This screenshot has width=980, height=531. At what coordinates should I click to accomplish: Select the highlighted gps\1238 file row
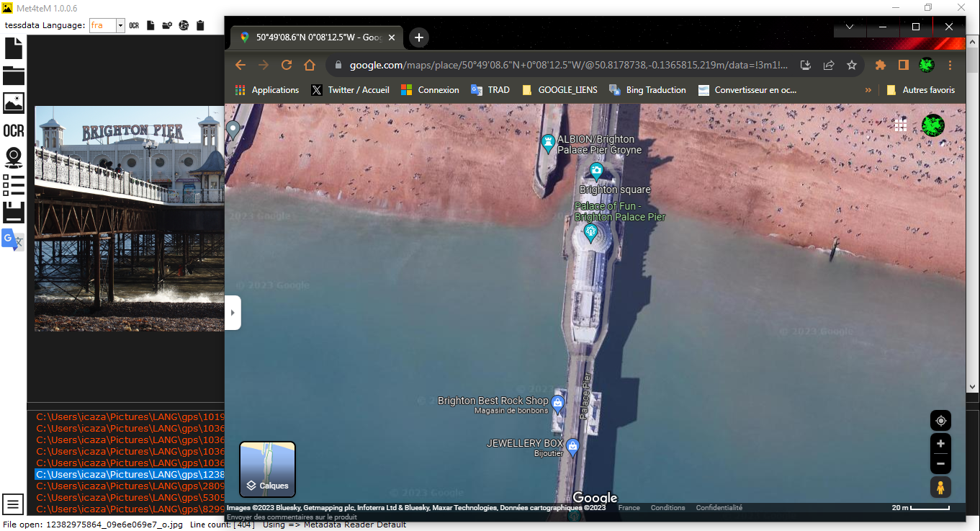pos(130,475)
